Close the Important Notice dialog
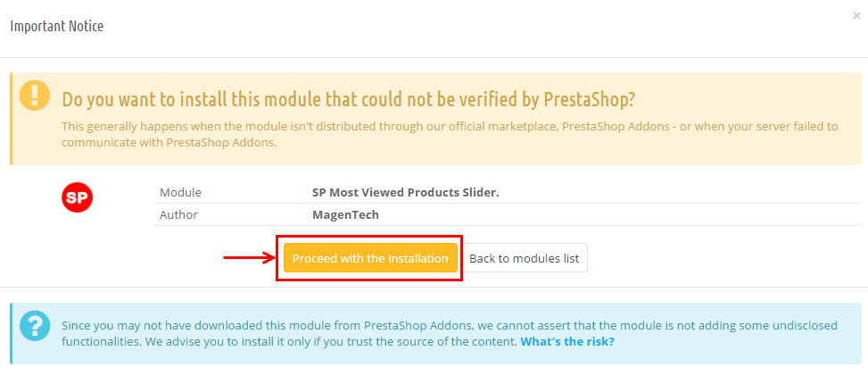The image size is (868, 376). click(856, 16)
